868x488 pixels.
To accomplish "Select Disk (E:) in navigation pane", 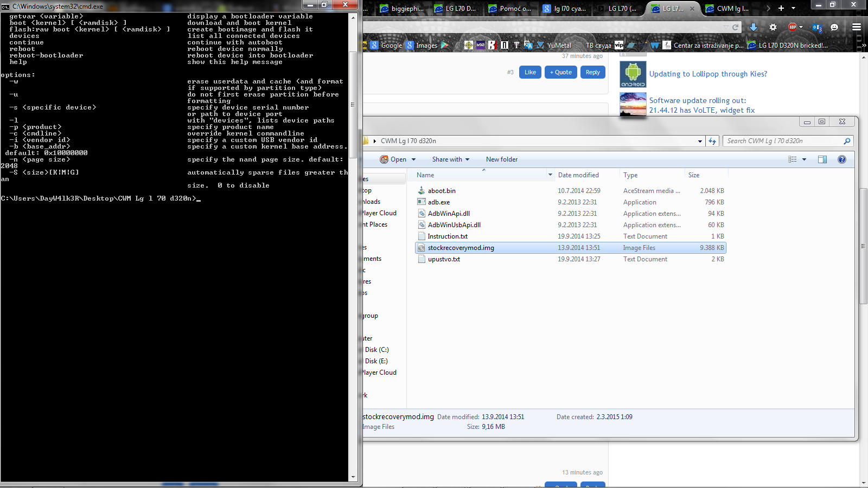I will point(376,361).
